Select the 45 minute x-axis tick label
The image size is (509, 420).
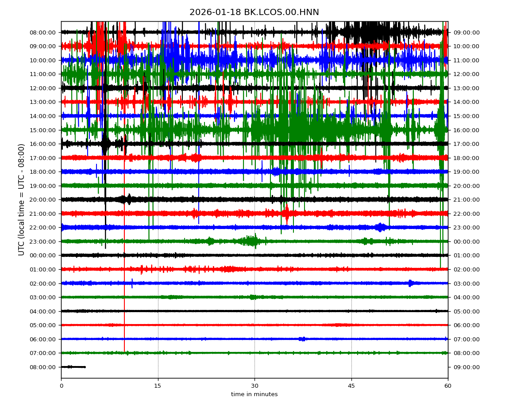(x=351, y=386)
